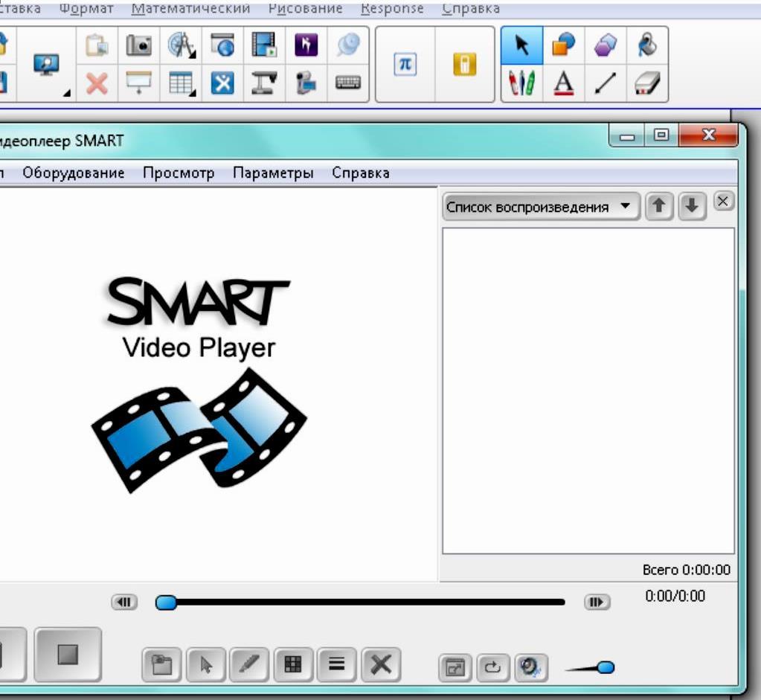Click the document camera icon
Viewport: 761px width, 700px height.
point(265,83)
